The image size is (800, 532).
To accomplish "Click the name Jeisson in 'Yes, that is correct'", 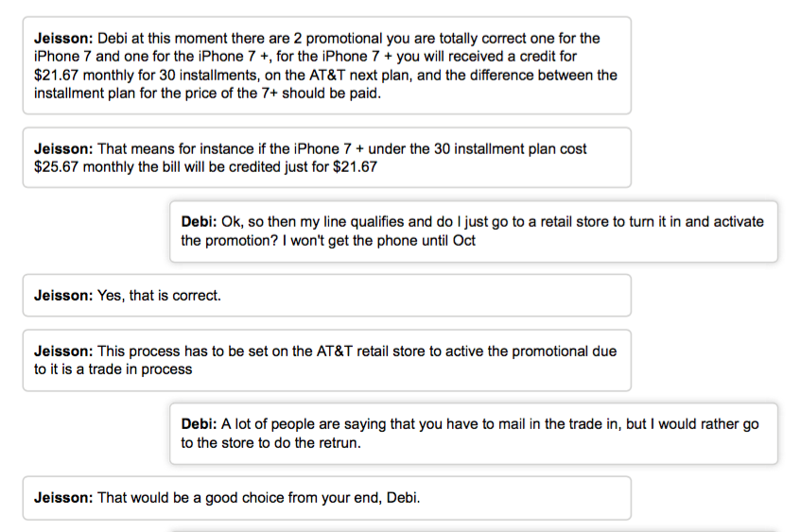I will pos(63,296).
